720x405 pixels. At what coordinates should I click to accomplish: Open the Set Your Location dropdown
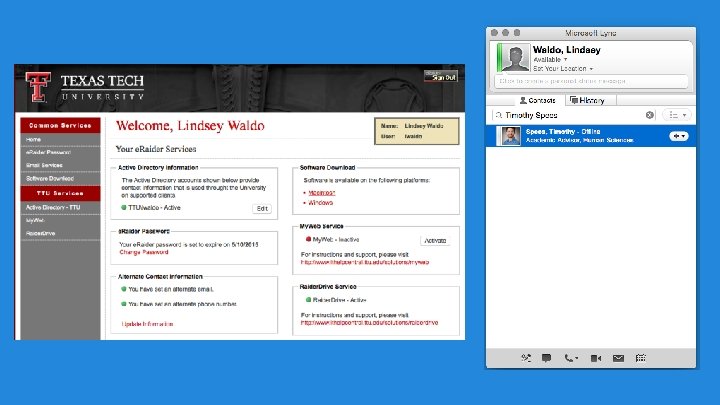pos(563,68)
